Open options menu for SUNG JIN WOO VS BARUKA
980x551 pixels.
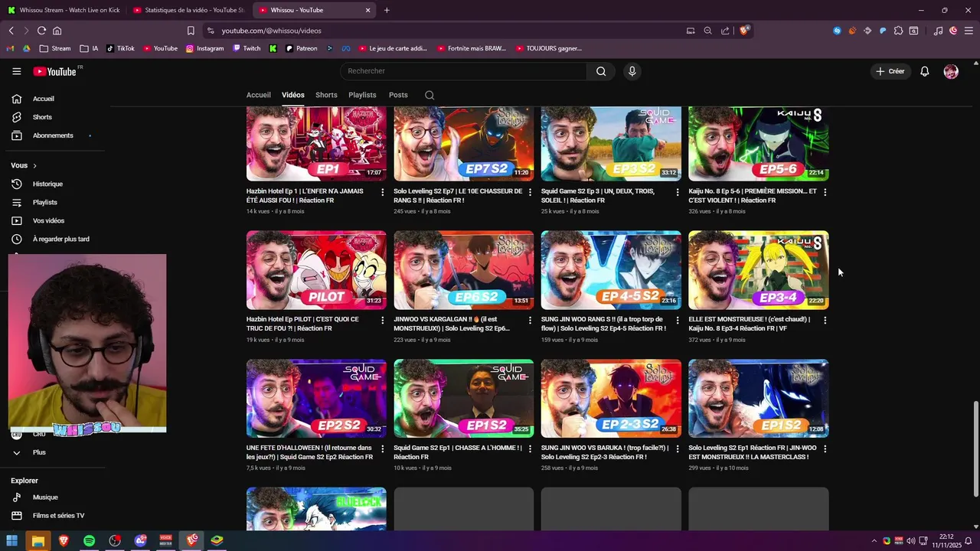(678, 448)
